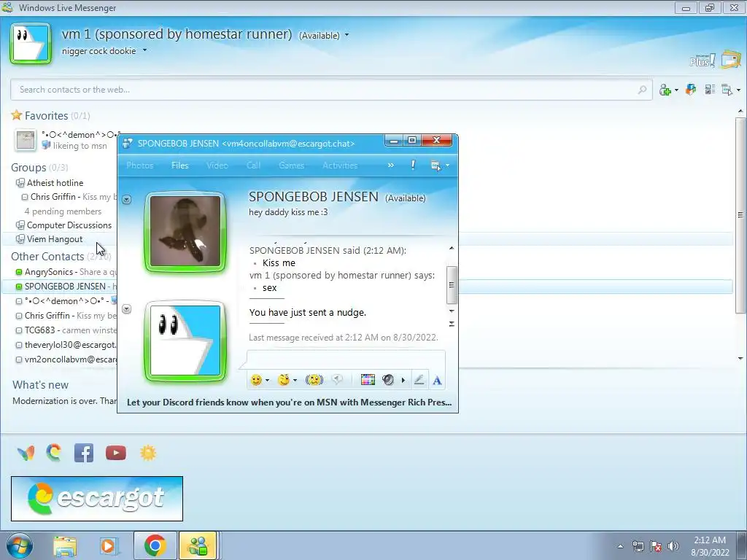Click the search magnifier icon
This screenshot has width=747, height=560.
(642, 90)
